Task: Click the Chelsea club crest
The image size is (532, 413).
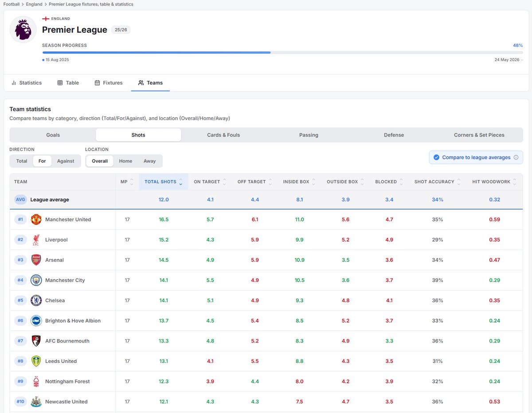Action: click(36, 300)
